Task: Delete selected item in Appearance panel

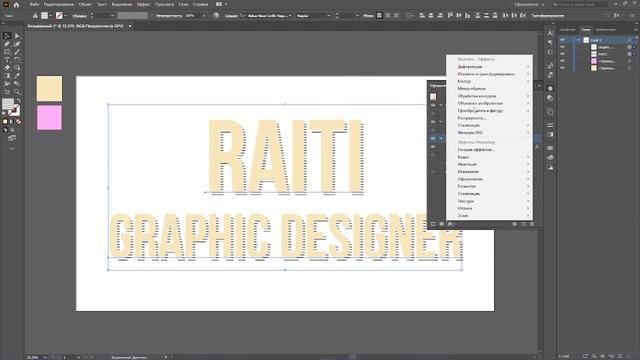Action: point(532,224)
